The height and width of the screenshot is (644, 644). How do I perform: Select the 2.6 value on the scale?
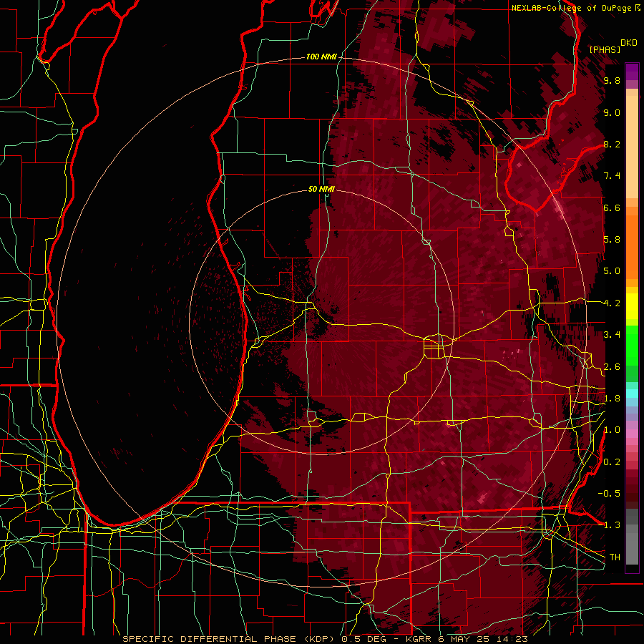click(x=612, y=367)
